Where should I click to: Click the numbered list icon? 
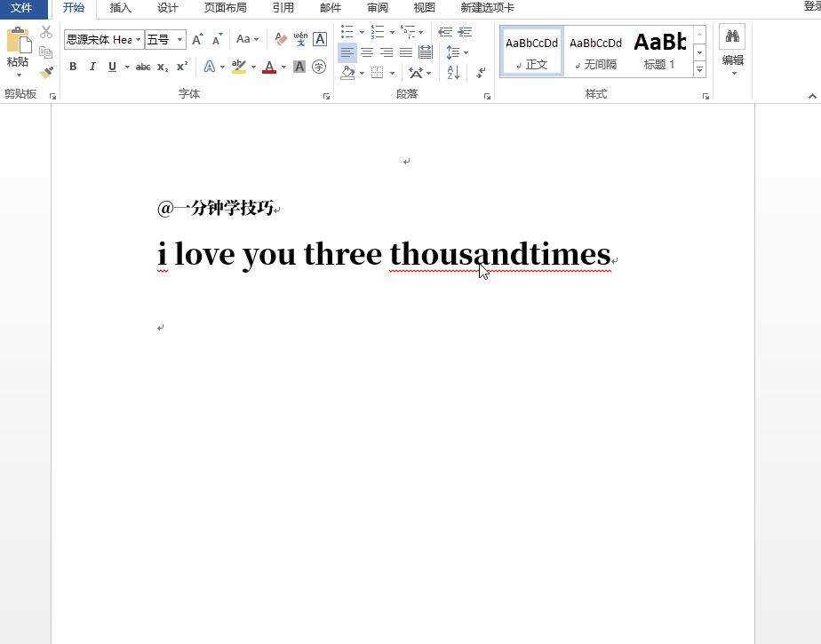pyautogui.click(x=378, y=32)
